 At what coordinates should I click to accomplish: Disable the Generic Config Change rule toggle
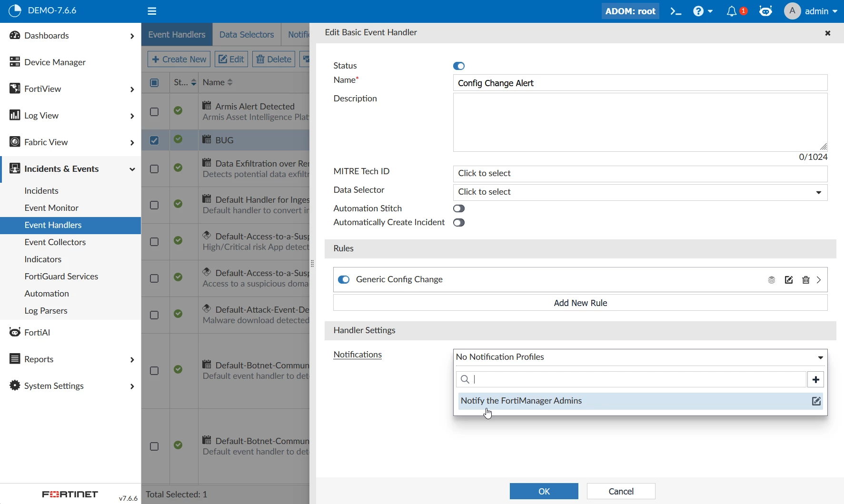[344, 280]
